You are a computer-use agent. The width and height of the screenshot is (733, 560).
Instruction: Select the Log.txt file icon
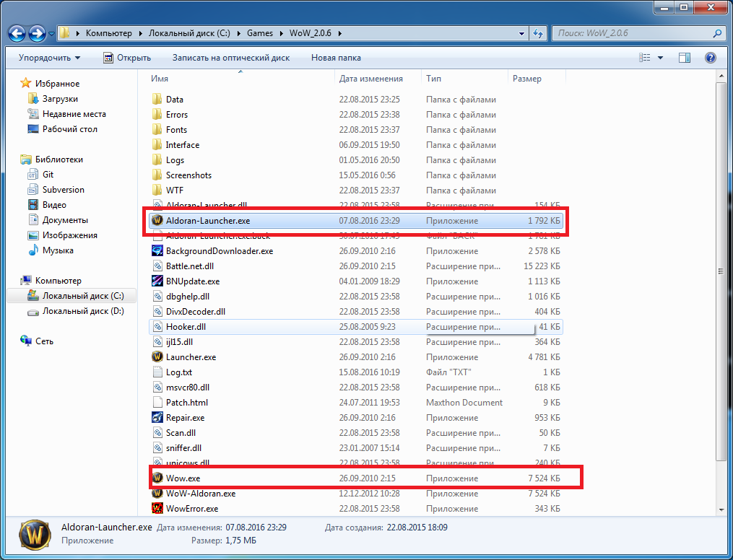click(x=157, y=372)
